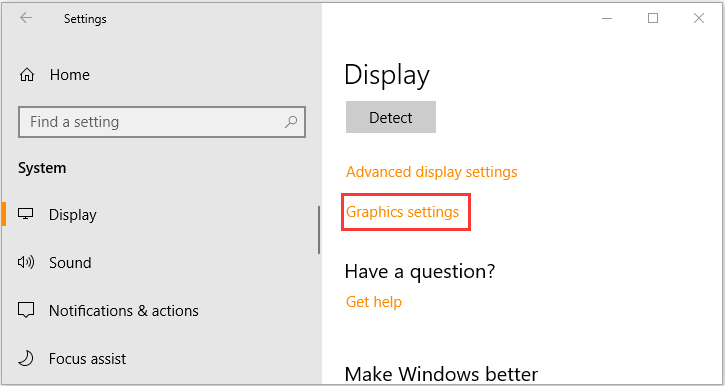Minimize the Settings window
The image size is (725, 386).
[607, 18]
